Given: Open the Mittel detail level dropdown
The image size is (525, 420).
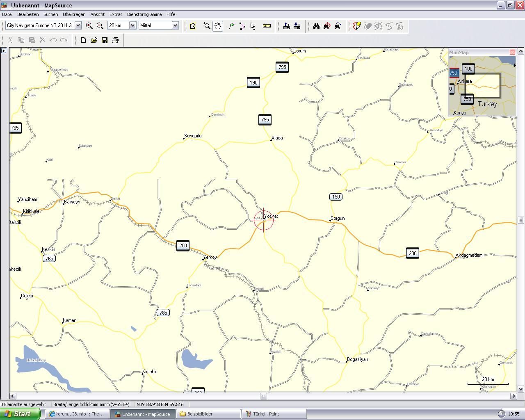Looking at the screenshot, I should tap(175, 25).
